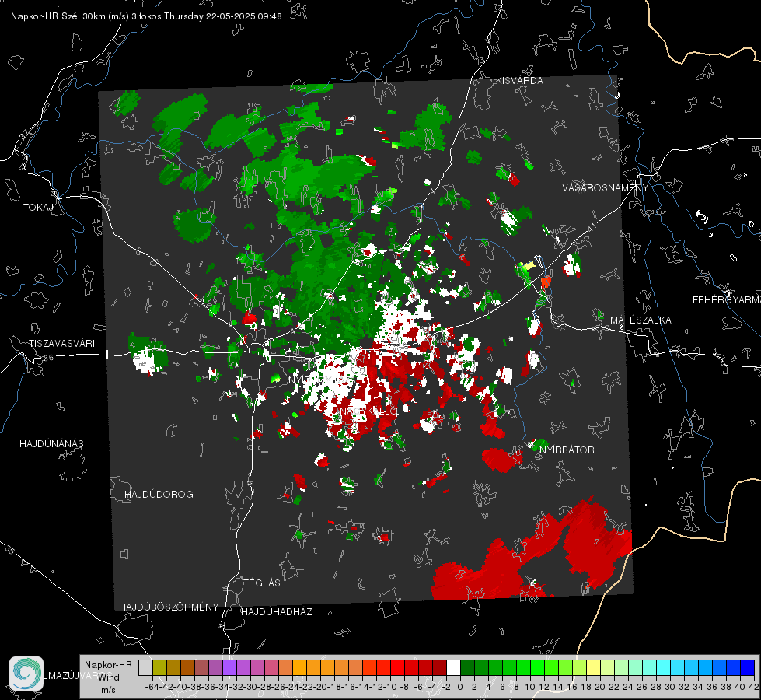Viewport: 761px width, 700px height.
Task: Pick the dark red swatch between -4 and -2
Action: [x=439, y=667]
